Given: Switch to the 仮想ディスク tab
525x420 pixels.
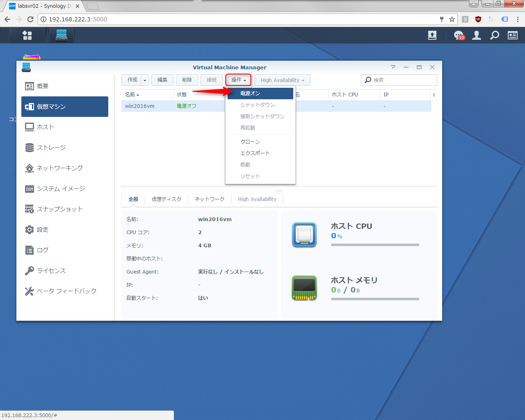Looking at the screenshot, I should [167, 199].
